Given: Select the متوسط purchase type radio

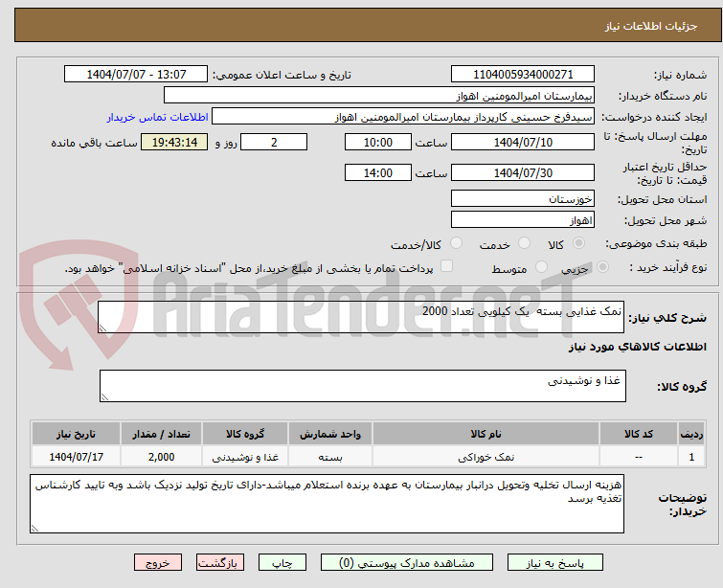Looking at the screenshot, I should 541,267.
